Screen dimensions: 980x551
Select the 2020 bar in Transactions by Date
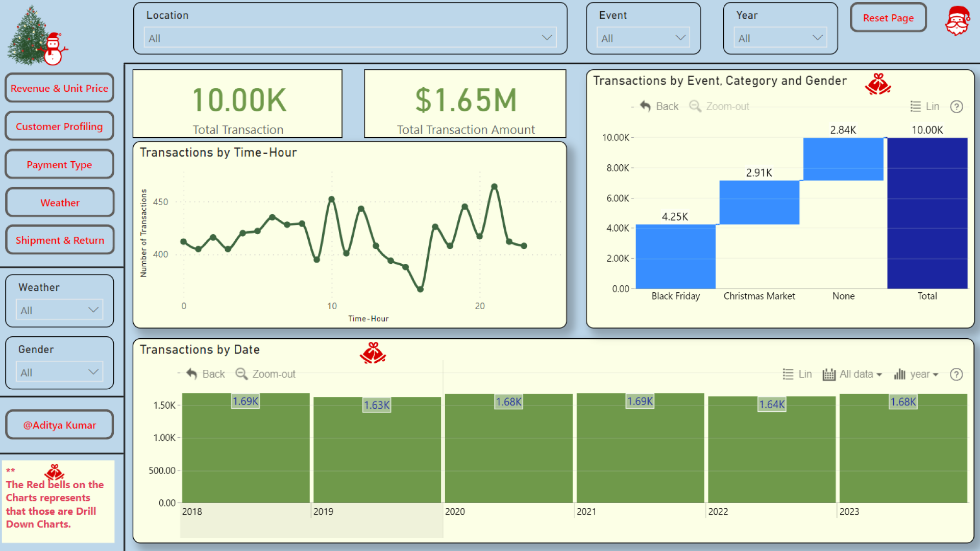tap(508, 448)
